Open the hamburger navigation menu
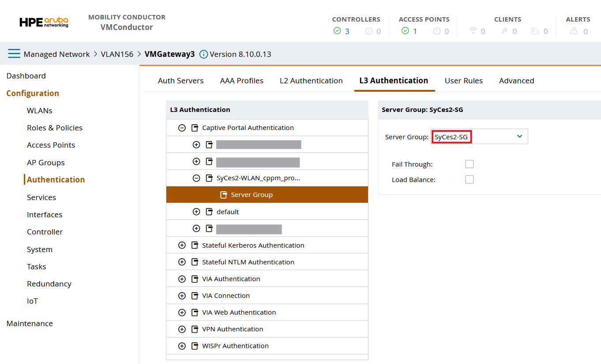The height and width of the screenshot is (364, 601). tap(14, 54)
